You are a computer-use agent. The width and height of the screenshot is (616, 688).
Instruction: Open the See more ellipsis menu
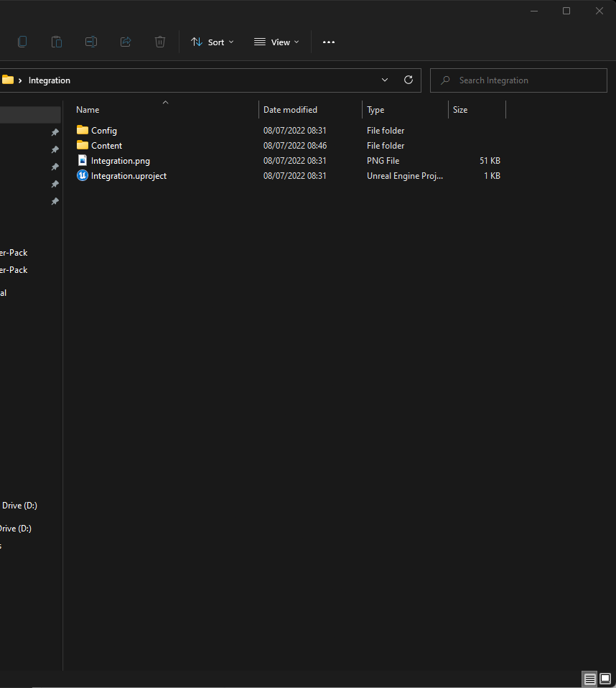(329, 42)
